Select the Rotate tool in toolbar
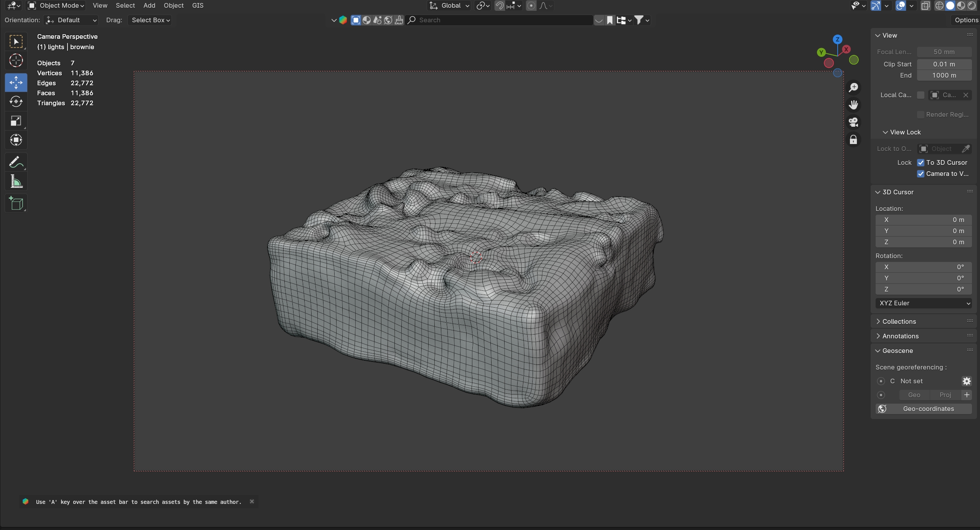Image resolution: width=980 pixels, height=530 pixels. point(16,102)
